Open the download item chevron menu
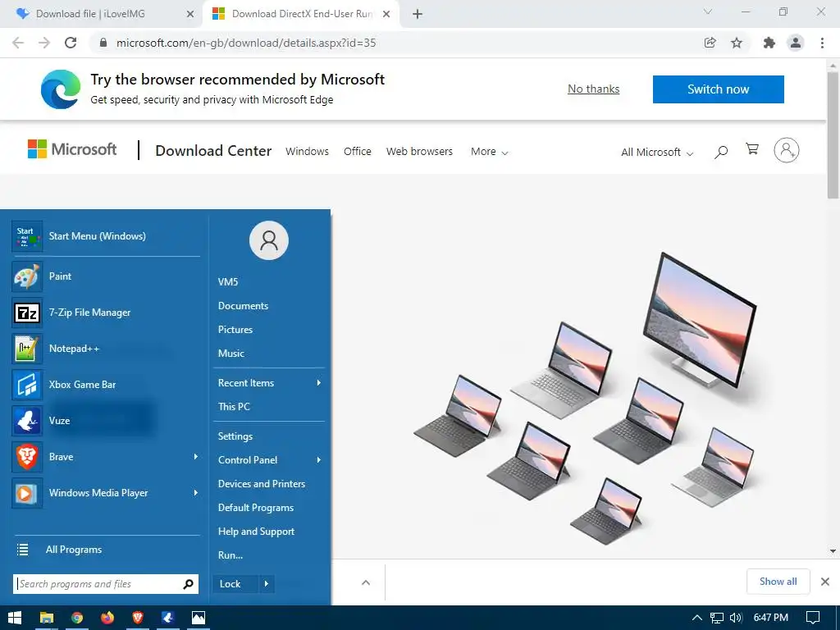The width and height of the screenshot is (840, 630). click(365, 582)
